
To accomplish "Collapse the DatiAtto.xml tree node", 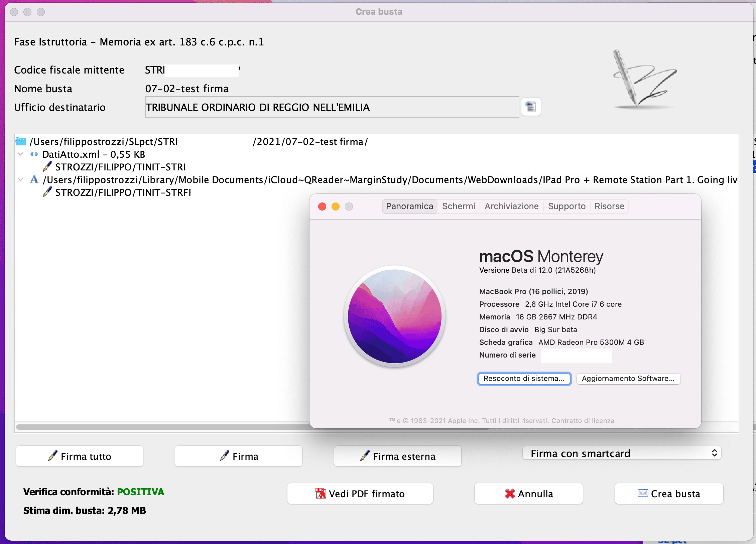I will tap(21, 154).
